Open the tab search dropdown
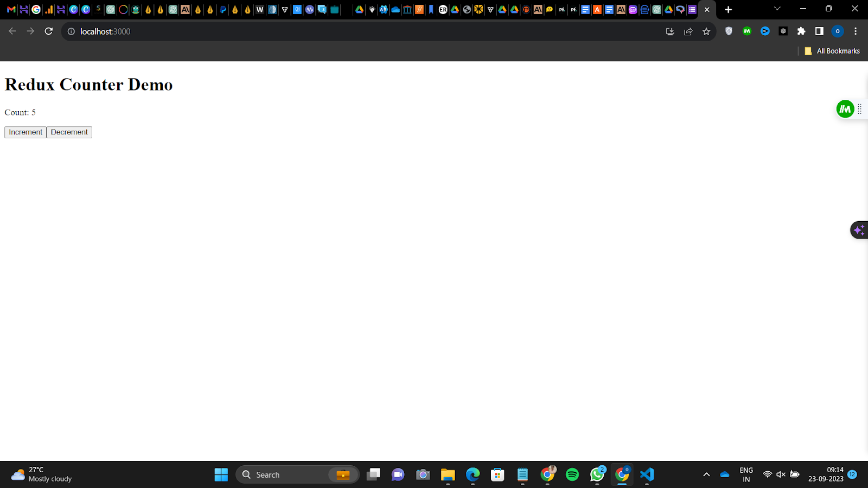 coord(777,9)
